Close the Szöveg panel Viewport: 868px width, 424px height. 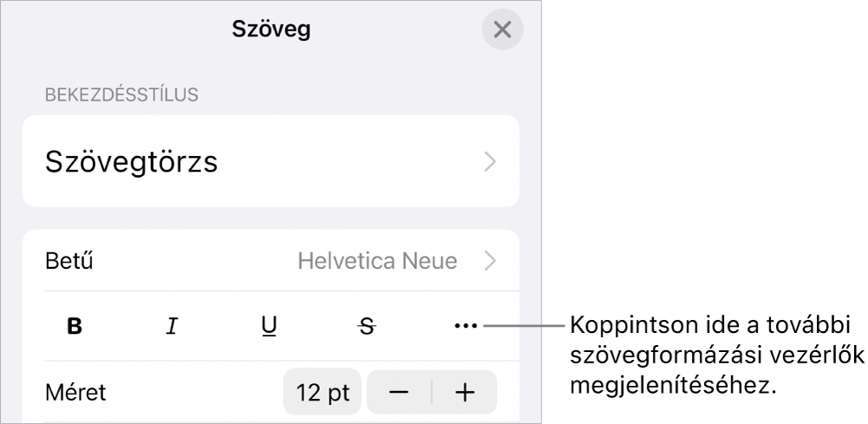[x=502, y=29]
